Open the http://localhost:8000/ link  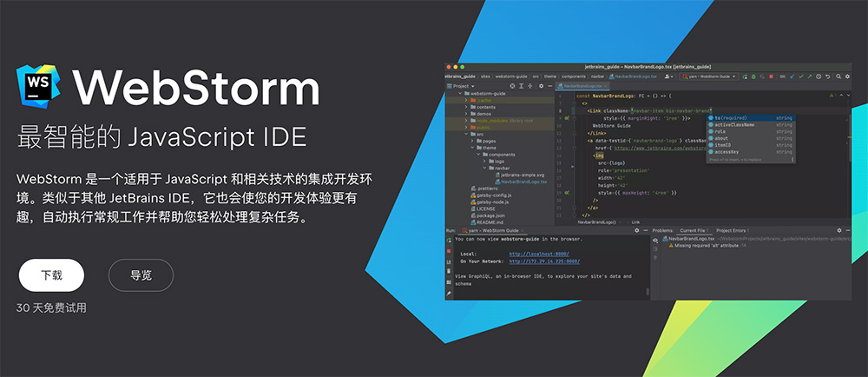[x=539, y=255]
